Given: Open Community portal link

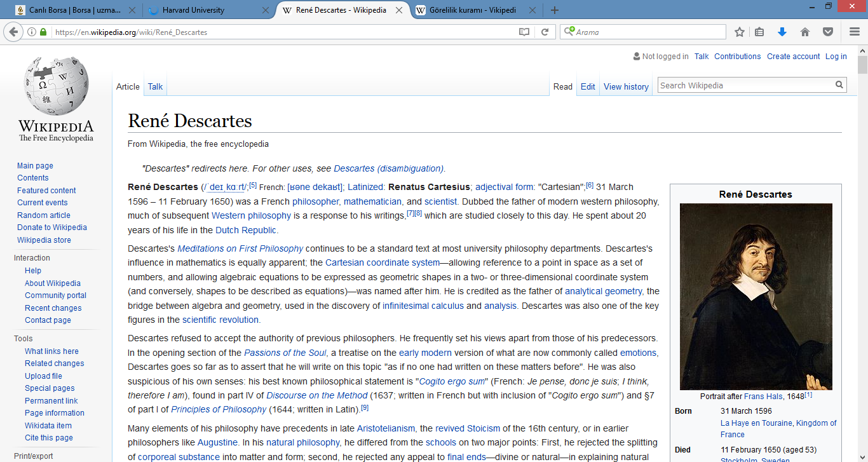Looking at the screenshot, I should coord(55,296).
